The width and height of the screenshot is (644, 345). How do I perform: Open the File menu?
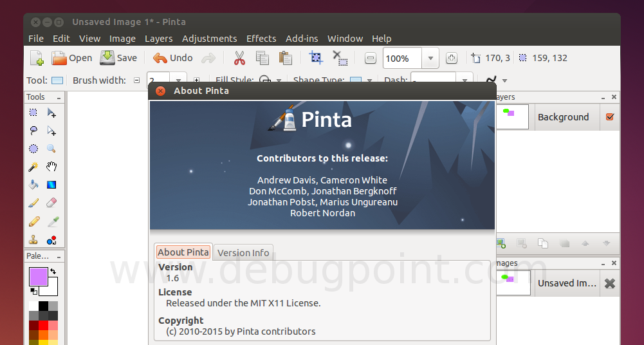click(x=36, y=39)
